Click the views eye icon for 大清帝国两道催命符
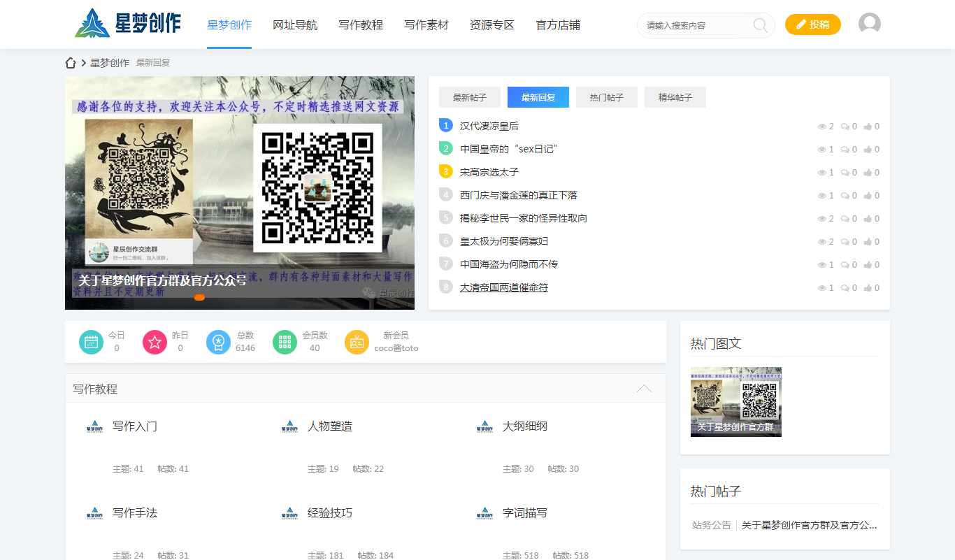 coord(822,288)
